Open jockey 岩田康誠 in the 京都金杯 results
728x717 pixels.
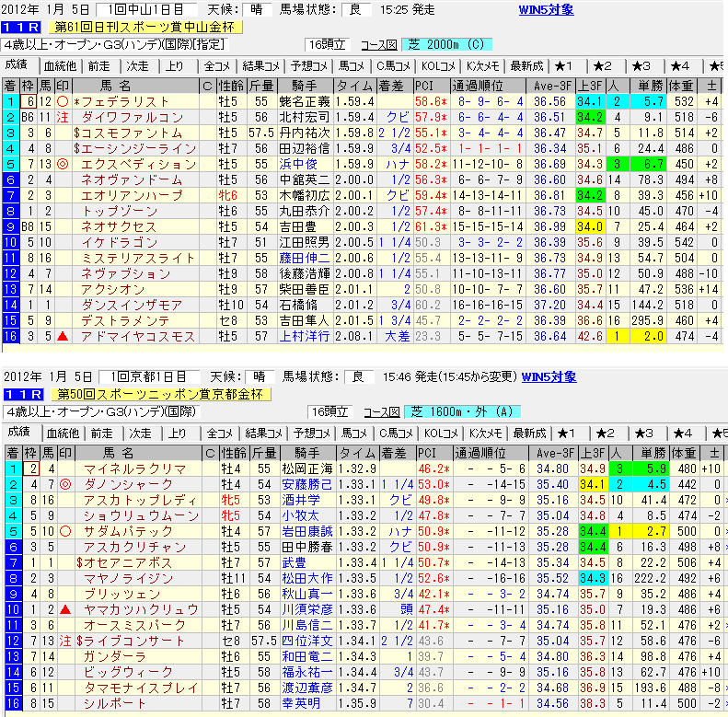point(306,531)
